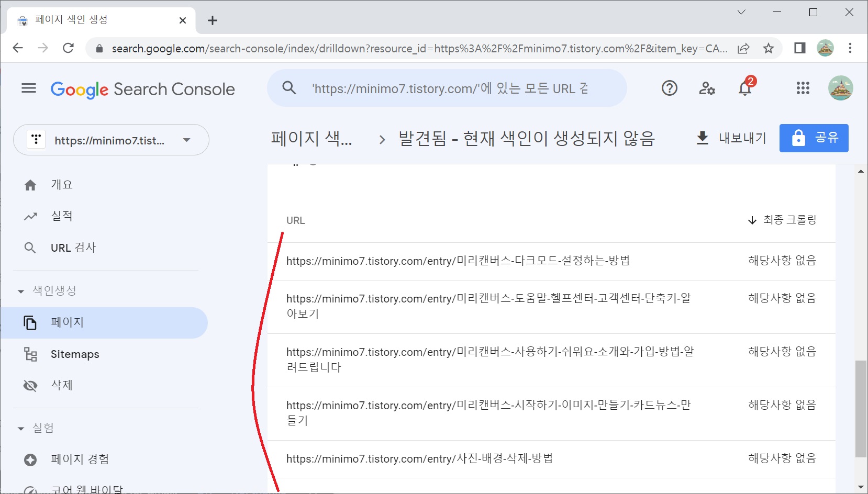The image size is (868, 494).
Task: Click the page experience plus-circle icon
Action: point(30,459)
